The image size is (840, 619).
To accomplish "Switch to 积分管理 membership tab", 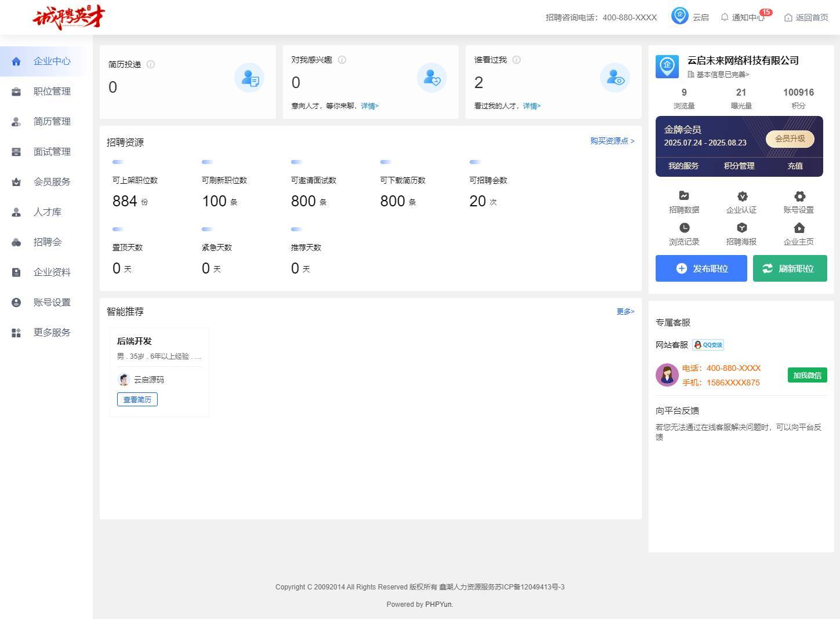I will click(739, 166).
